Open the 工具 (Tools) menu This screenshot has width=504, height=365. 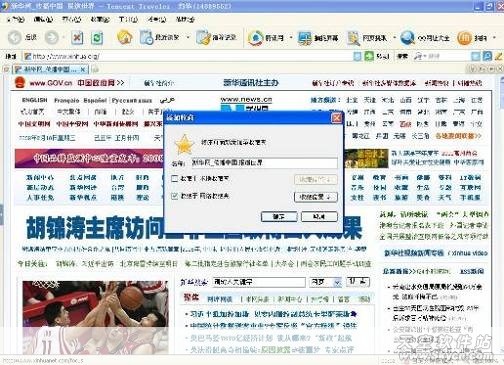pos(128,20)
